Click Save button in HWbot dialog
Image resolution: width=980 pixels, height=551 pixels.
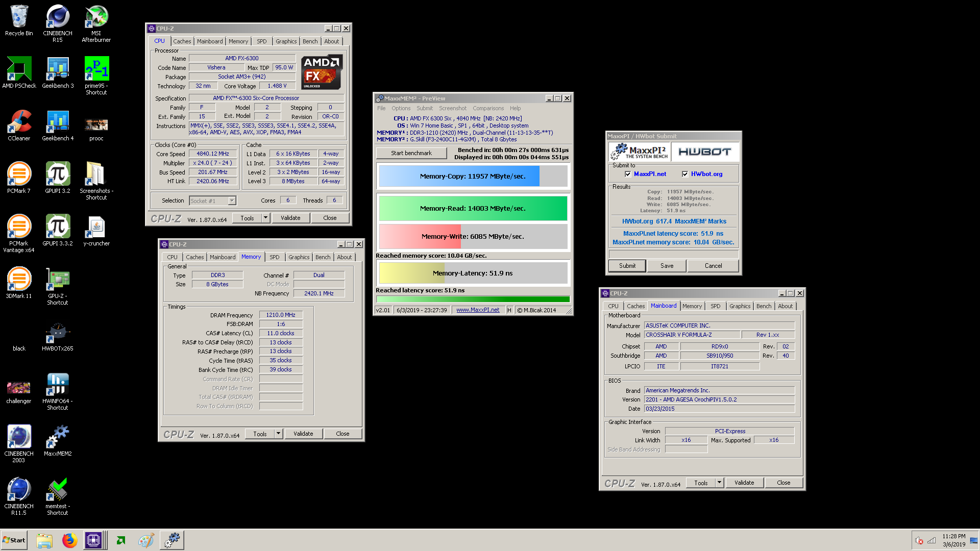pyautogui.click(x=667, y=266)
